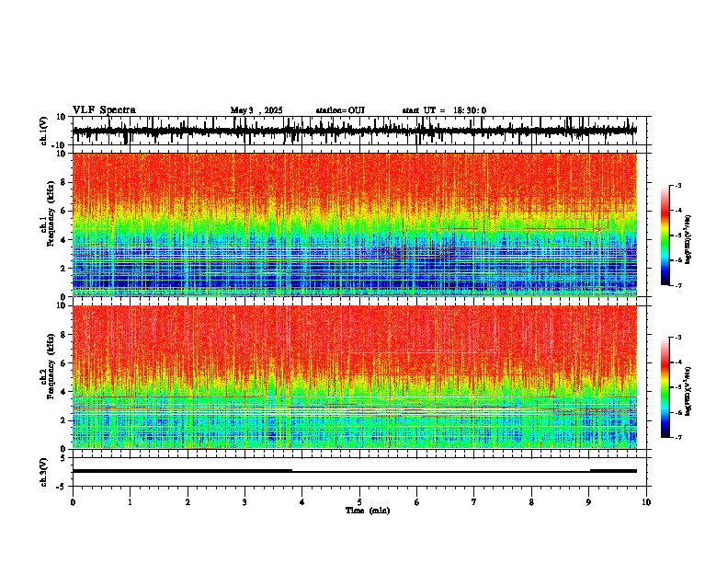The width and height of the screenshot is (728, 563).
Task: Click the "-3" label on ch.1 color scale
Action: [x=678, y=186]
